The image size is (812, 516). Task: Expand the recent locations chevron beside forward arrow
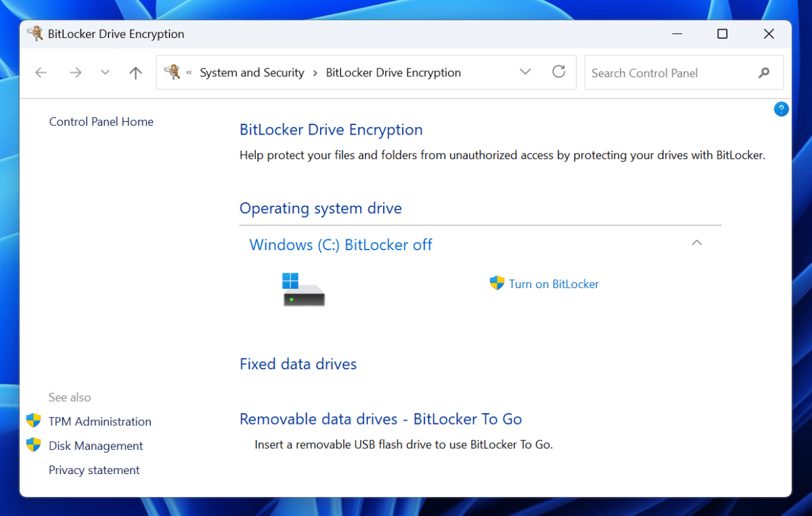click(x=105, y=72)
